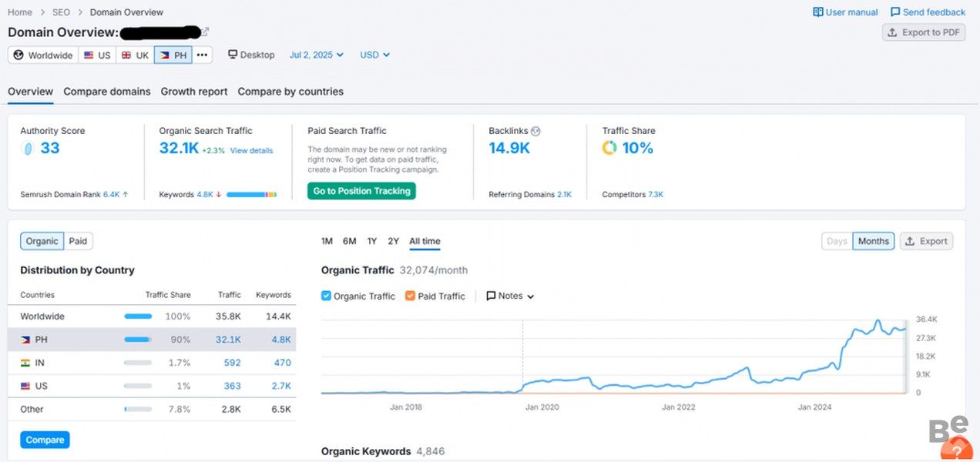This screenshot has width=980, height=462.
Task: Click View details link for organic traffic
Action: pyautogui.click(x=251, y=151)
